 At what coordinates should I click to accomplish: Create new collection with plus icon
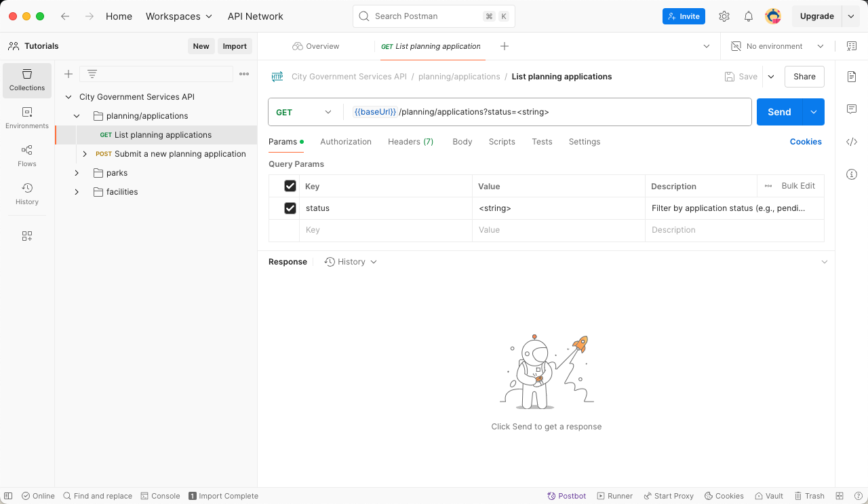[68, 74]
